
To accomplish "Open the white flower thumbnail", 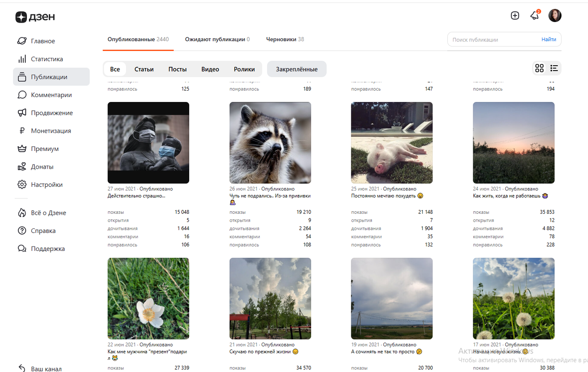I will pos(148,298).
